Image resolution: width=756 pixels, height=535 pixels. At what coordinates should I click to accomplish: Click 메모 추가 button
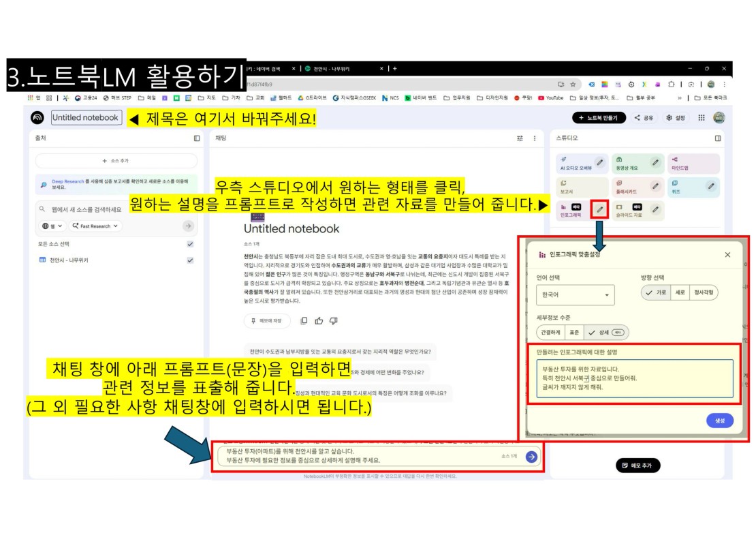click(637, 465)
